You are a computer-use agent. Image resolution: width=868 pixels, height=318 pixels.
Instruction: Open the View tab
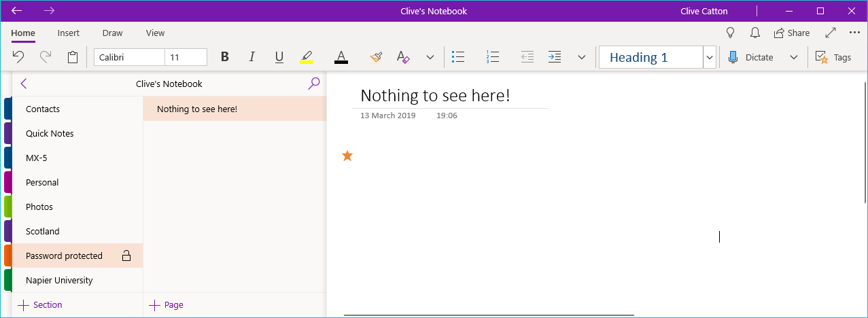click(156, 33)
